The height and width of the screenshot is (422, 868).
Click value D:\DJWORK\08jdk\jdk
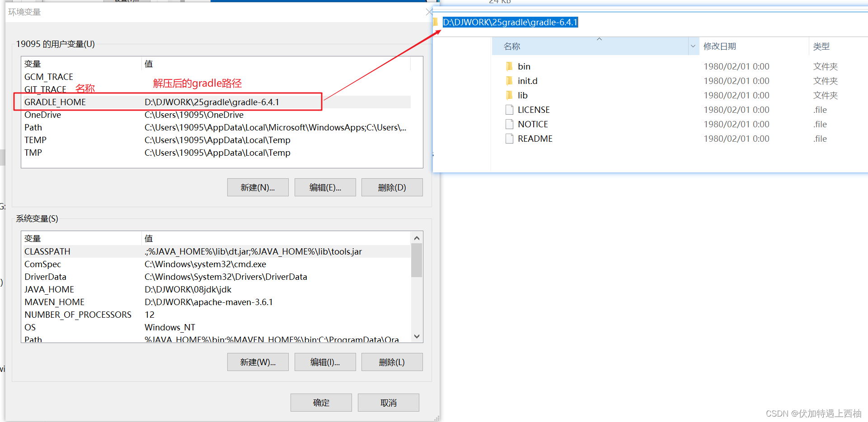coord(188,289)
